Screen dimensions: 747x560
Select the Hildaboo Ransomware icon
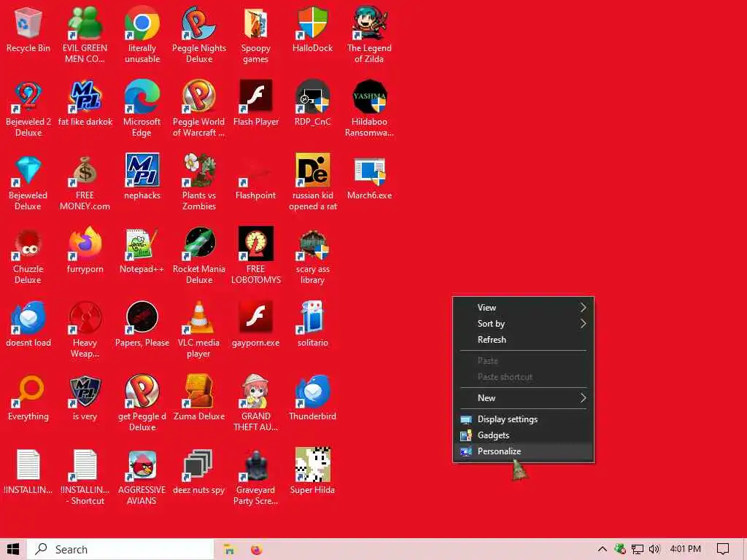coord(369,96)
